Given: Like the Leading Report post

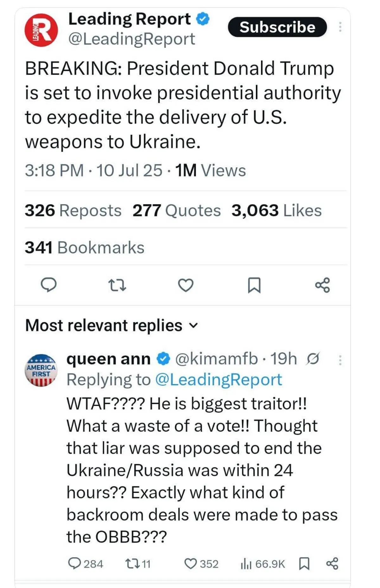Looking at the screenshot, I should click(186, 285).
